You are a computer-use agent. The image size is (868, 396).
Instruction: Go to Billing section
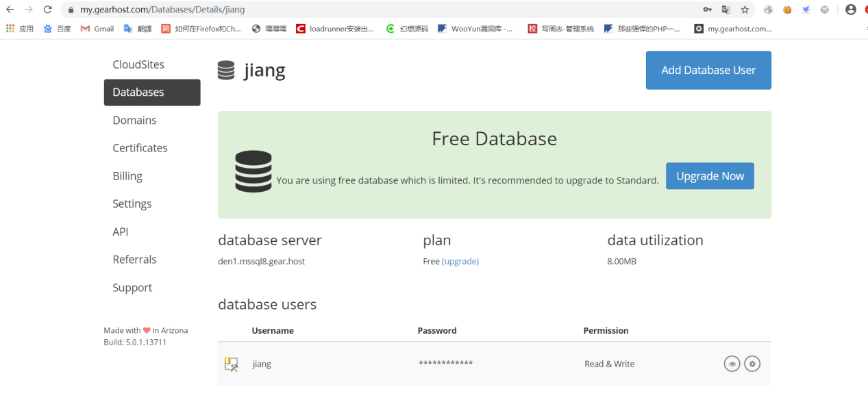(127, 176)
